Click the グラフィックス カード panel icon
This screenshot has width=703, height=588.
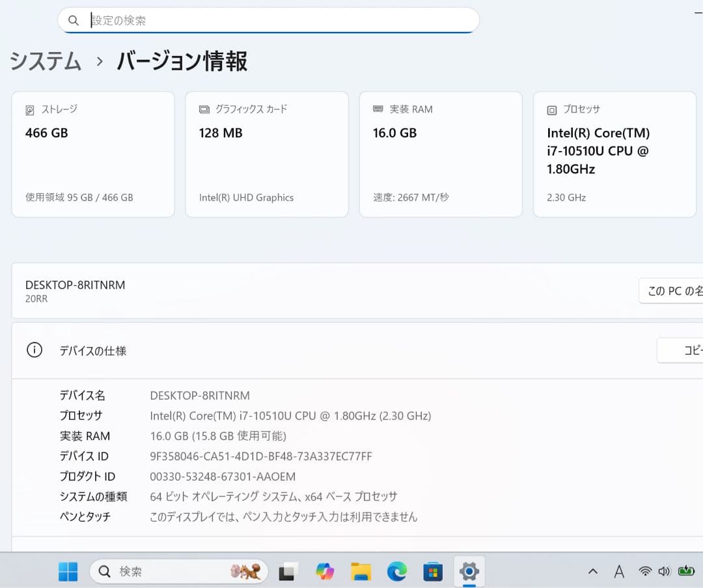coord(202,109)
